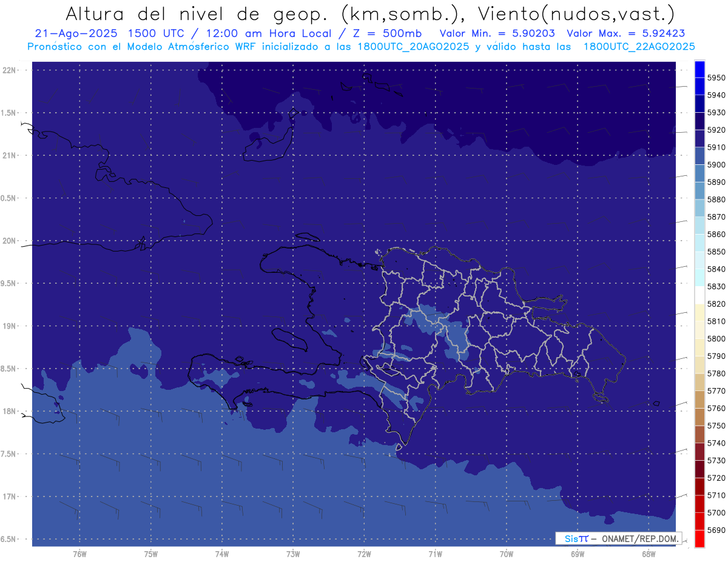Screen dimensions: 728x562
Task: Click the '68W' longitude label
Action: (649, 554)
